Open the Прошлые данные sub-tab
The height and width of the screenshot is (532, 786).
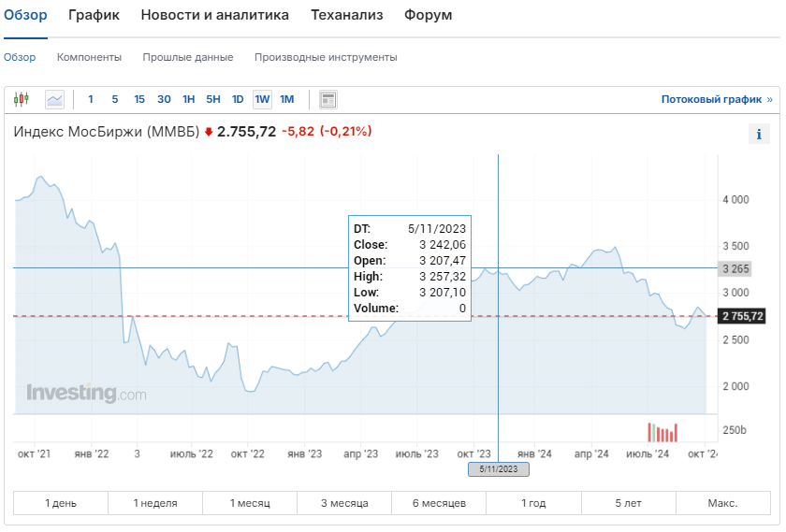click(x=188, y=57)
